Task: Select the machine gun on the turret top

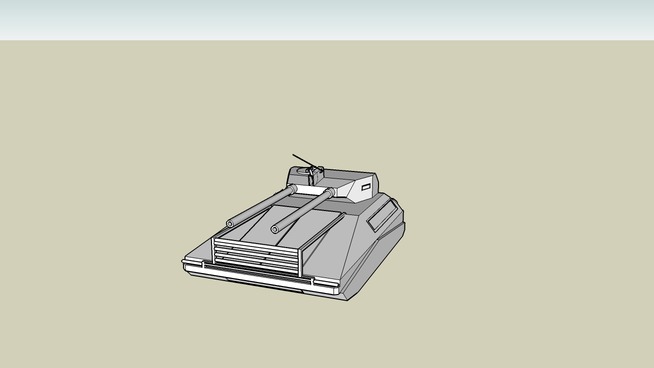Action: click(313, 174)
